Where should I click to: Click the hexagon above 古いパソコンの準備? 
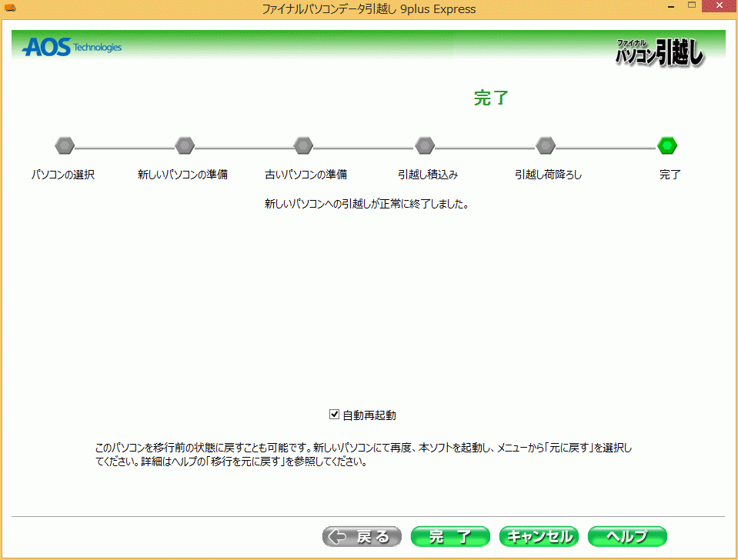tap(303, 145)
